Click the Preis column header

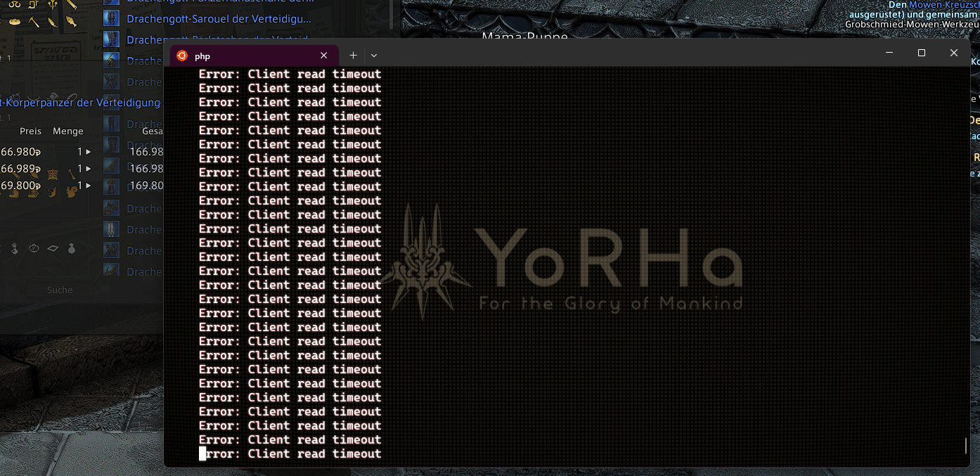pyautogui.click(x=30, y=131)
